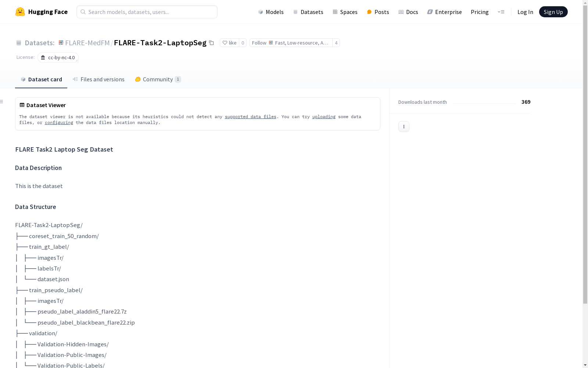Click the train_gt_label/ entry

(x=49, y=247)
